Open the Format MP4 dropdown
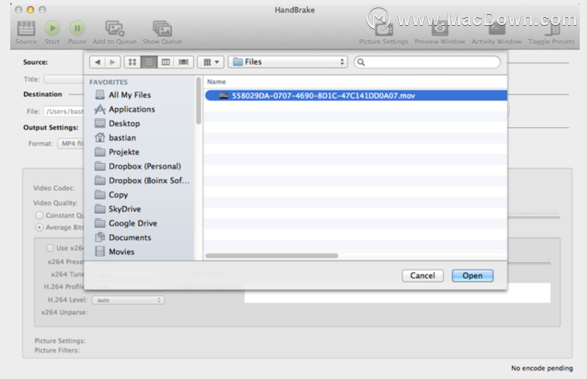 click(x=71, y=143)
